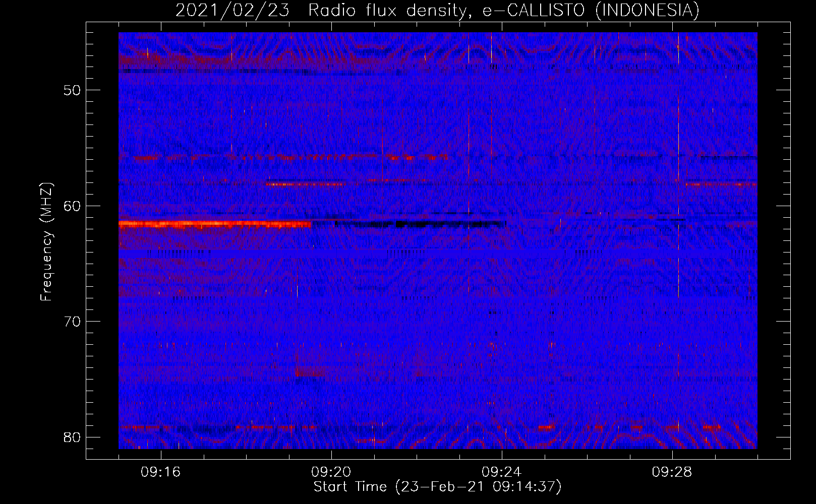
Task: Click the plot title "Radio flux density, e-CALLISTO (INDONESIA)"
Action: (504, 10)
